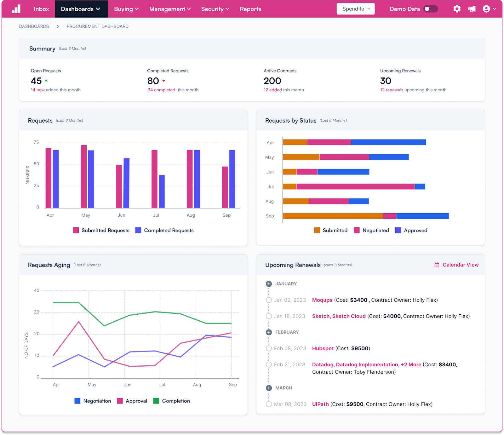504x435 pixels.
Task: Open the Hubspot renewal link
Action: coord(323,348)
